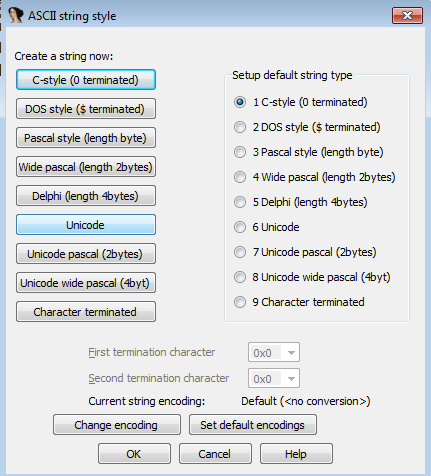Create a Pascal style (length byte) string
The width and height of the screenshot is (431, 476).
86,138
